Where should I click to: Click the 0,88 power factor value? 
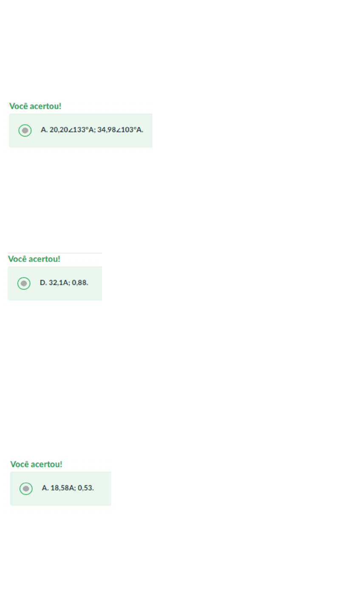pos(80,283)
